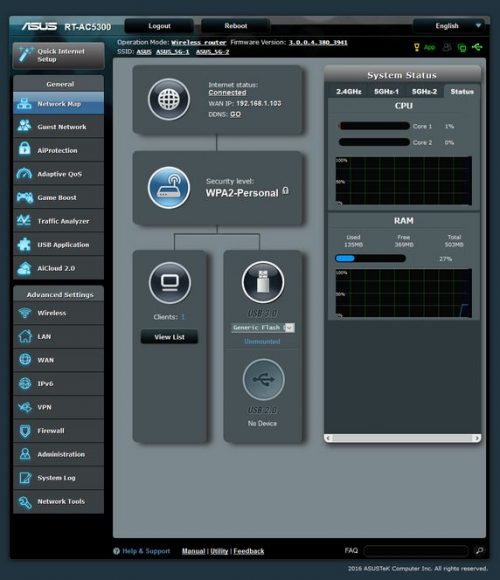Go to Adaptive QoS

58,174
